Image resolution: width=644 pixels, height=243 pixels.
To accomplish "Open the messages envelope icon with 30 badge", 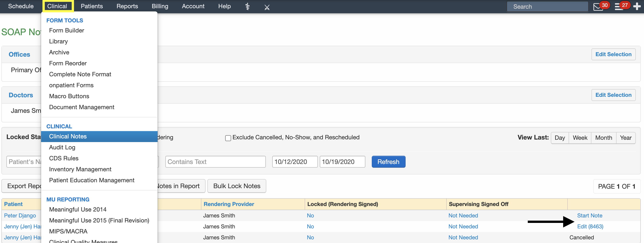I will (598, 6).
